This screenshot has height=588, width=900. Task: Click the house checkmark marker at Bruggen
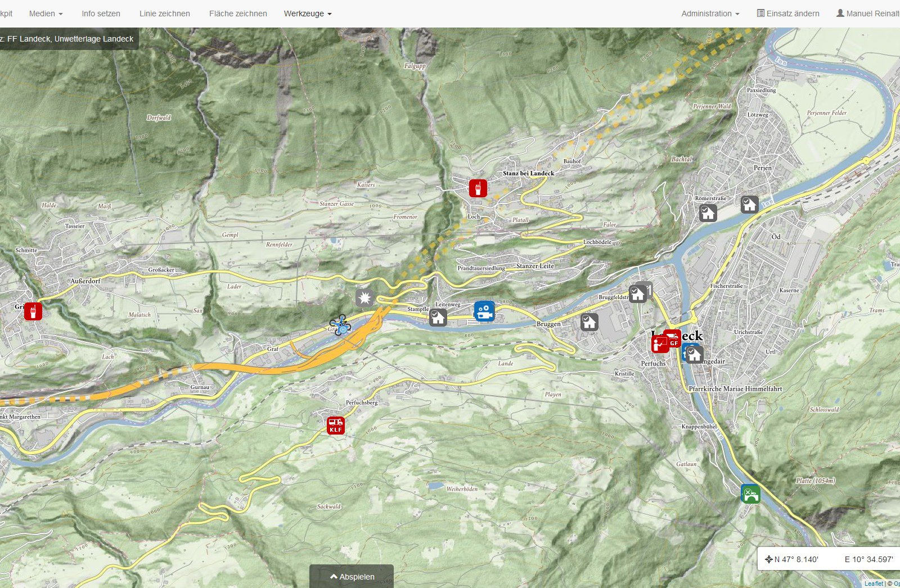(x=589, y=322)
